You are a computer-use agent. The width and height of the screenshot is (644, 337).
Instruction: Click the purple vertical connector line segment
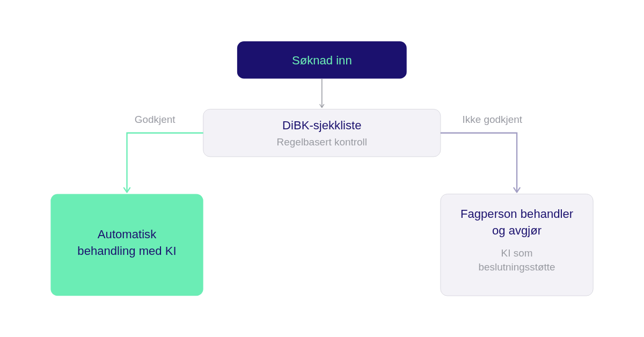tap(517, 161)
